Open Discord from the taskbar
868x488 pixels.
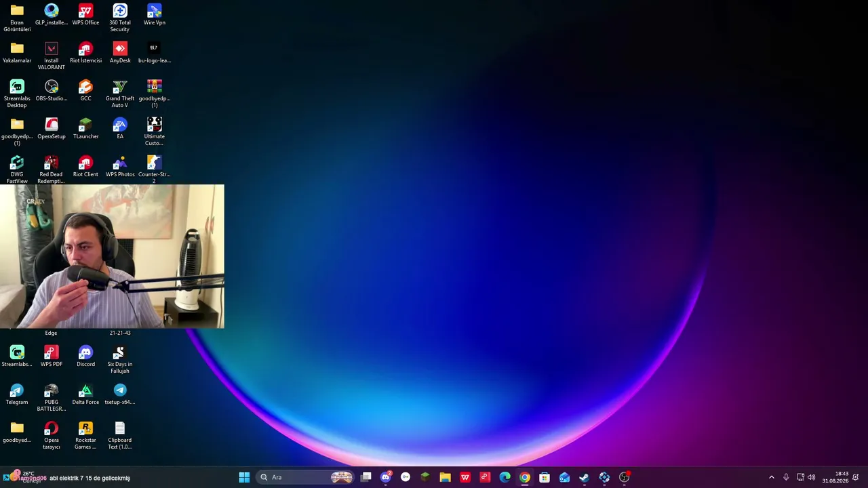click(x=386, y=477)
